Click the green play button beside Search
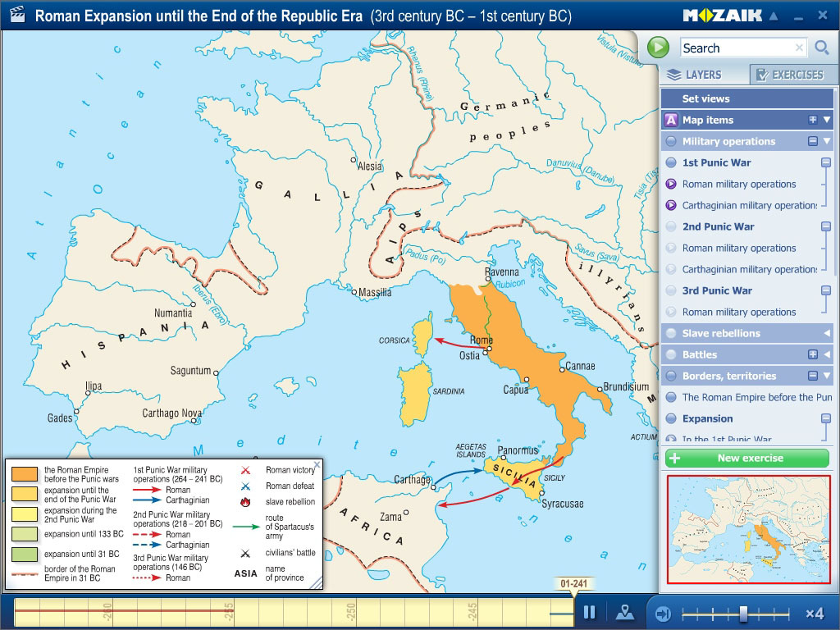Viewport: 840px width, 630px height. click(x=658, y=48)
